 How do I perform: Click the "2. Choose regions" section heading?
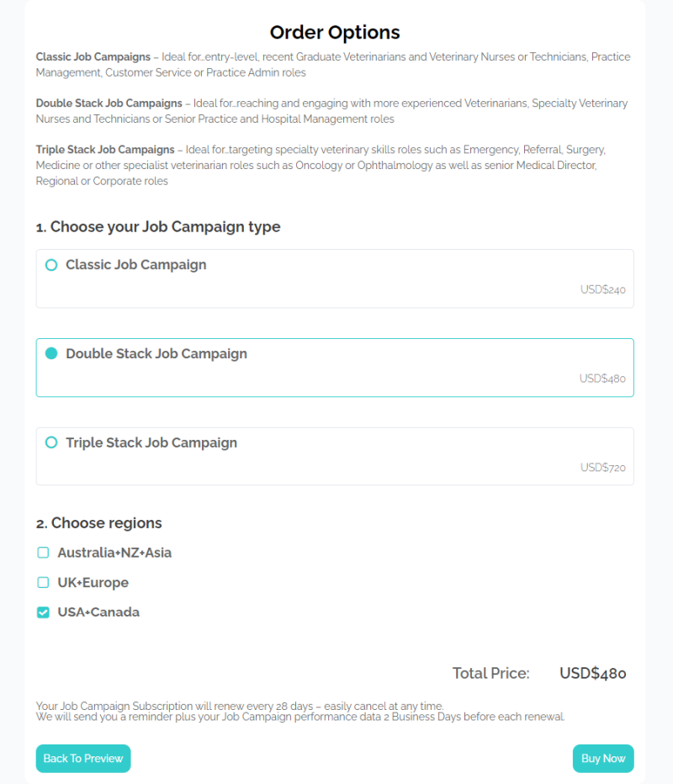coord(98,523)
